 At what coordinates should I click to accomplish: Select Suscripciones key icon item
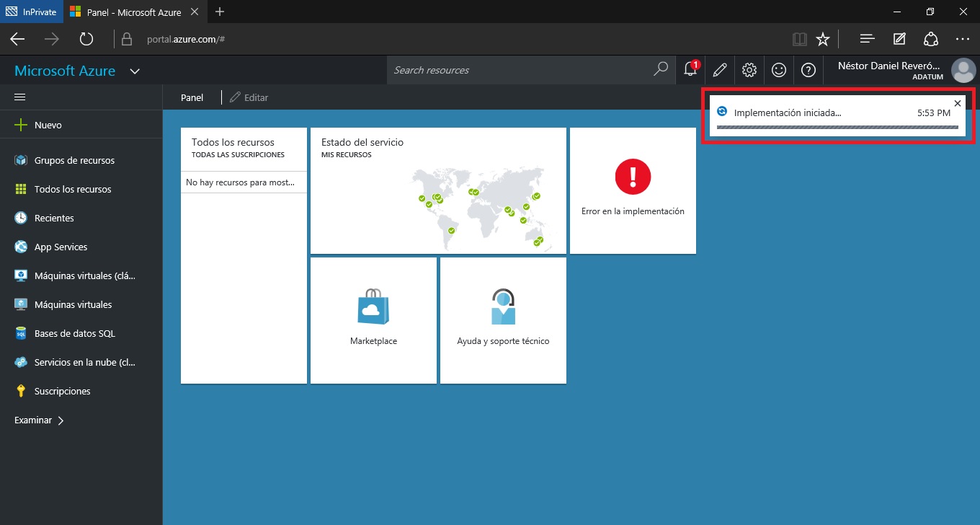[x=62, y=392]
